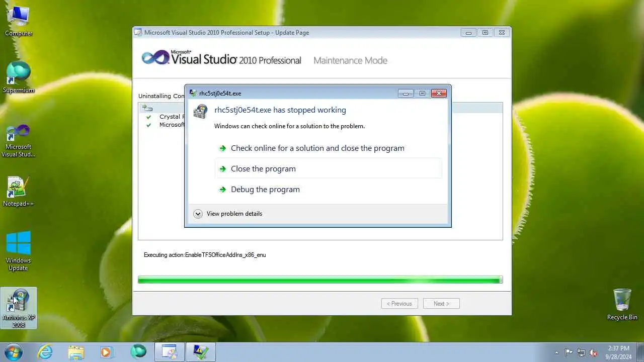Select the Notepad++ desktop icon
Image resolution: width=644 pixels, height=362 pixels.
pos(19,192)
